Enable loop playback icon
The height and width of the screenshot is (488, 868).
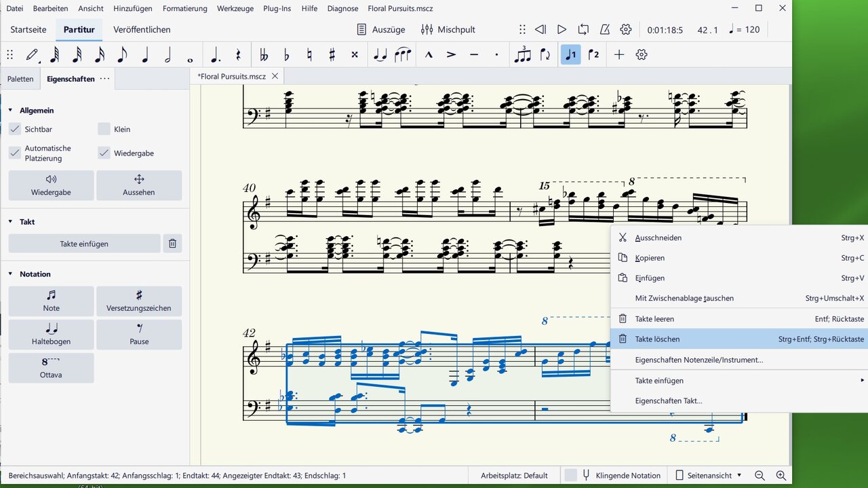(583, 30)
